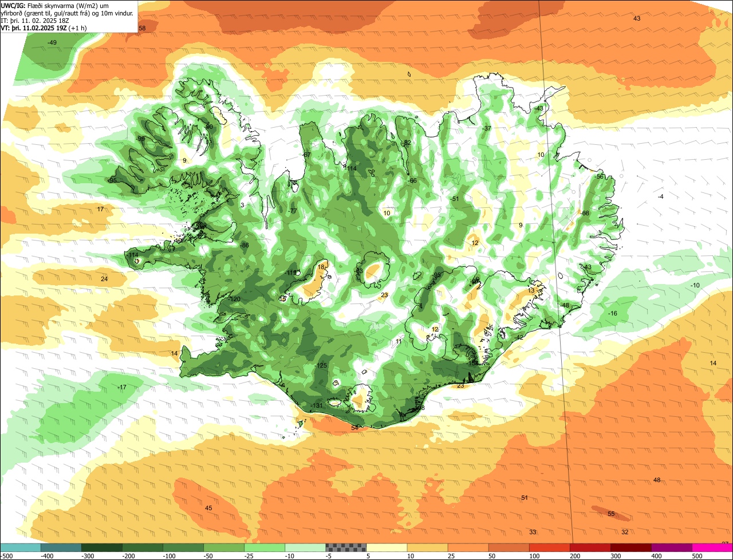733x560 pixels.
Task: Click the '-16' value off the southeast coast
Action: pos(612,313)
